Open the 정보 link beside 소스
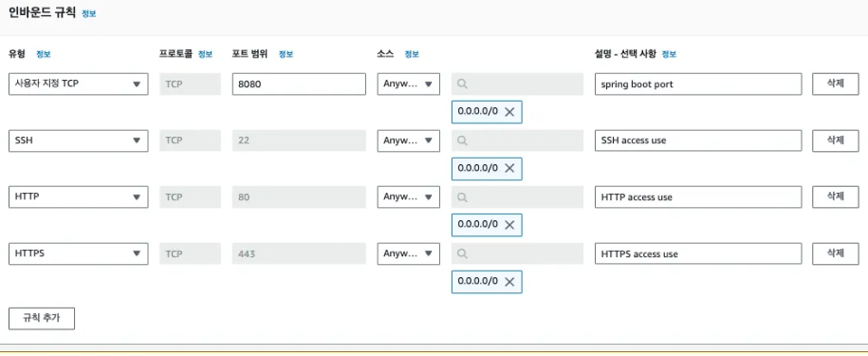 pos(412,54)
